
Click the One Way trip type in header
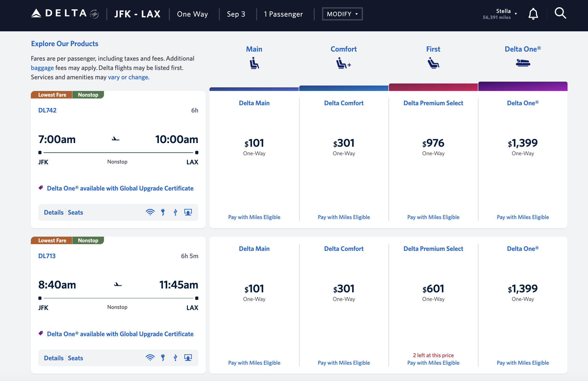[192, 14]
